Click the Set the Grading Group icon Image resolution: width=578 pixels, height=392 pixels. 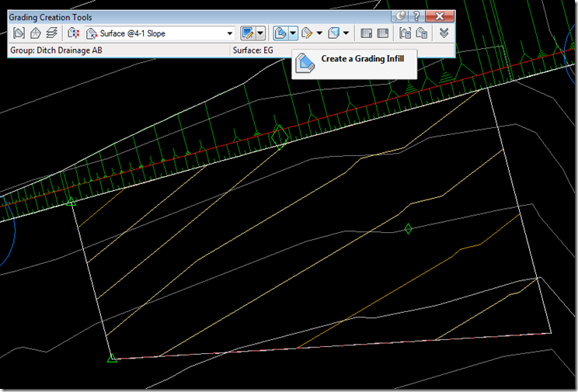[x=20, y=33]
